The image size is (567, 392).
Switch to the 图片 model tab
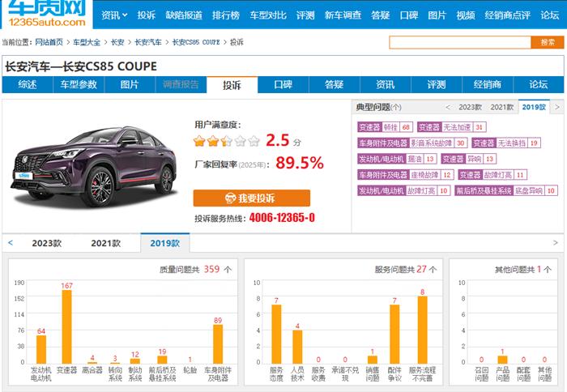point(130,84)
